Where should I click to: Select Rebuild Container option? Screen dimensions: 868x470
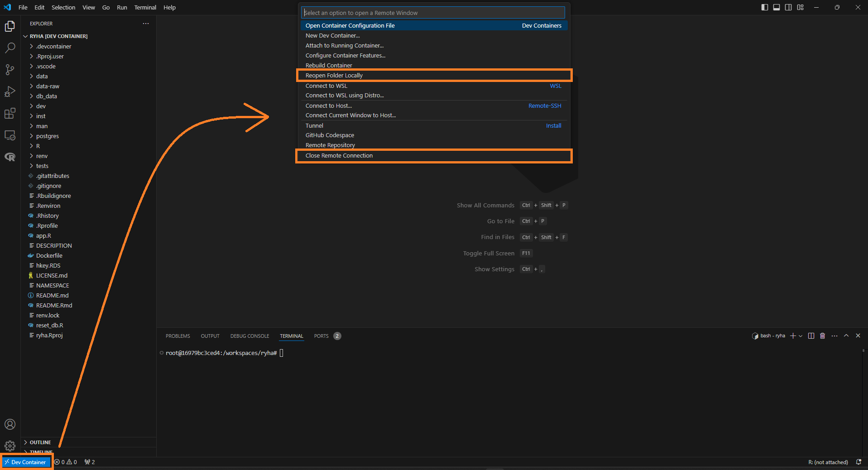point(434,66)
